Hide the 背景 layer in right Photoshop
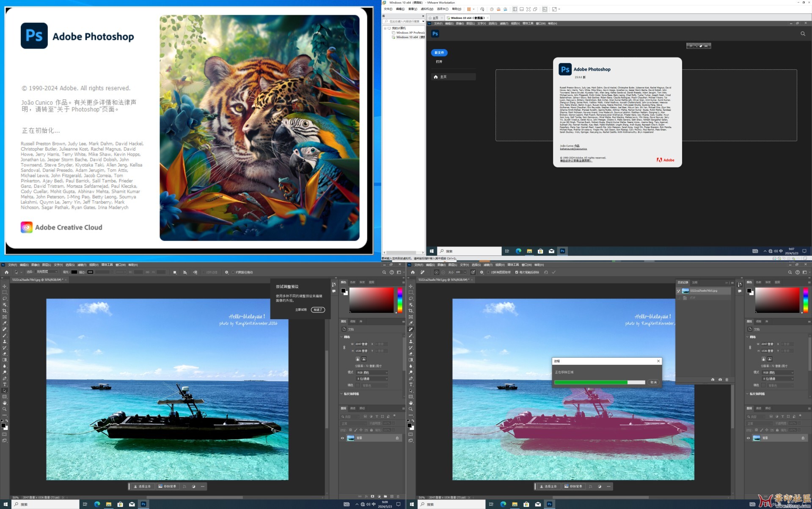 point(749,438)
